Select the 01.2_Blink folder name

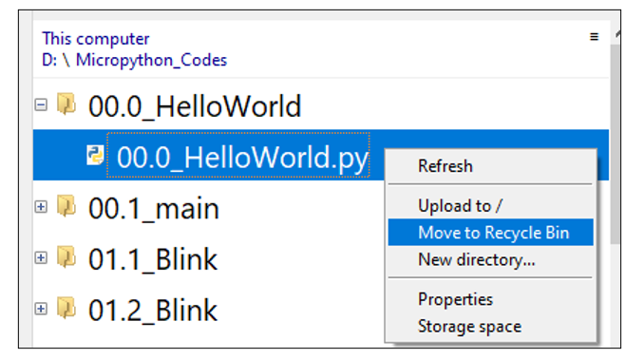pyautogui.click(x=152, y=311)
